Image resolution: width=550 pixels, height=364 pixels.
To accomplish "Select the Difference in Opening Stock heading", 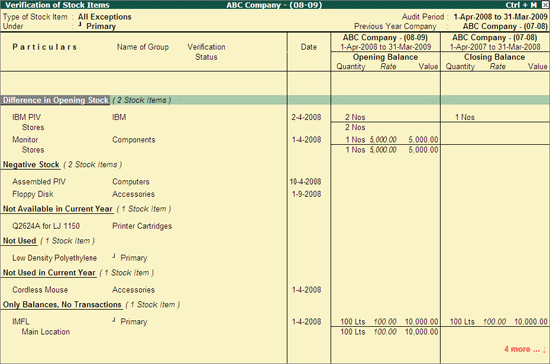I will pyautogui.click(x=56, y=100).
